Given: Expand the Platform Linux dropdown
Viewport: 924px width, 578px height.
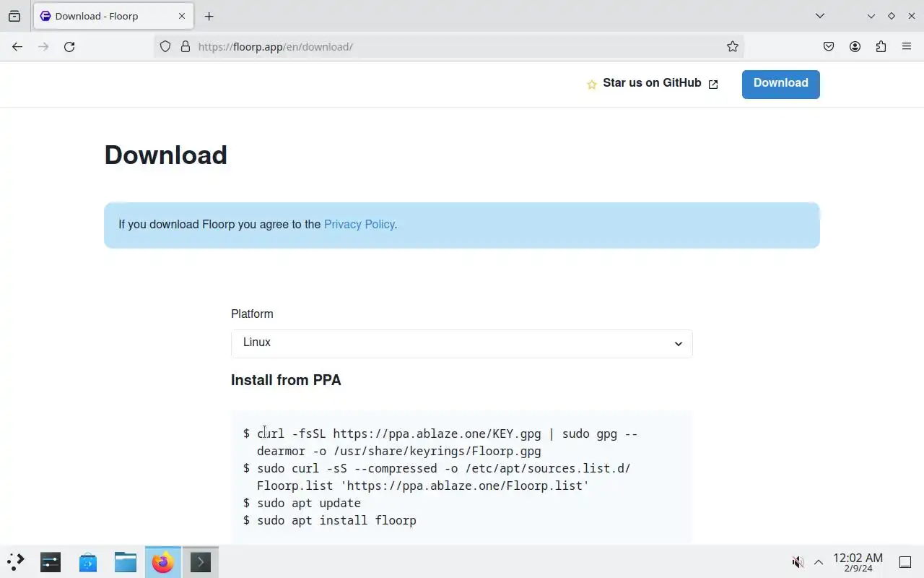Looking at the screenshot, I should pyautogui.click(x=462, y=343).
